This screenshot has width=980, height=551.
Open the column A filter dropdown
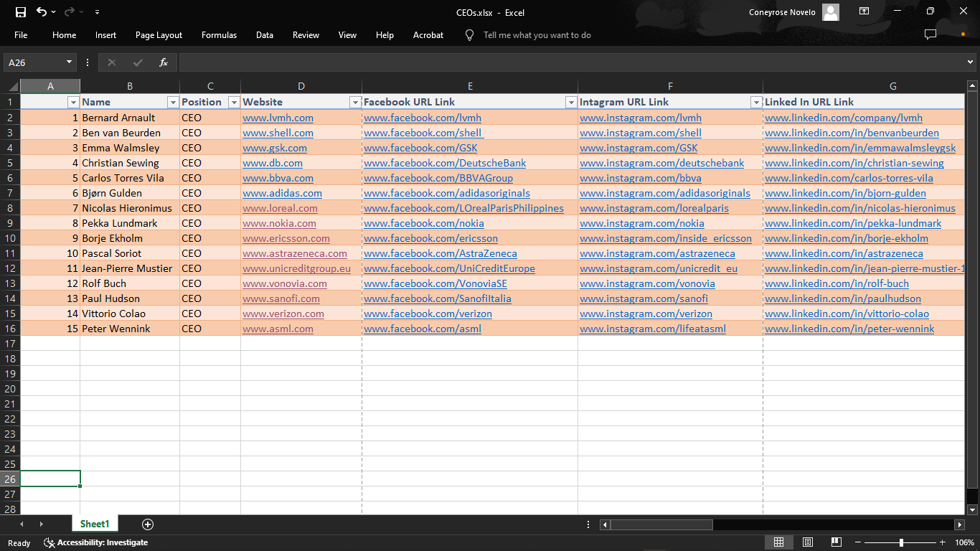[73, 103]
